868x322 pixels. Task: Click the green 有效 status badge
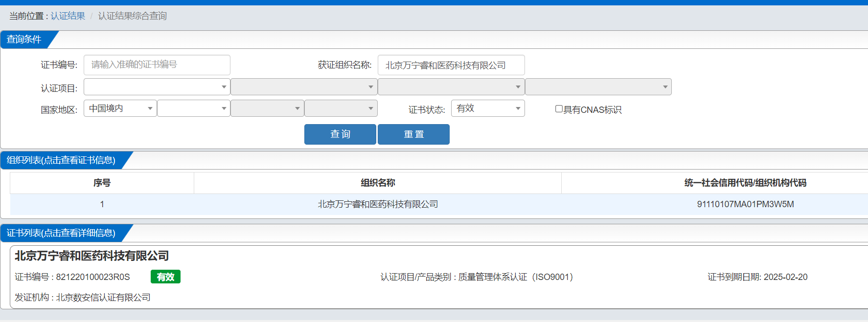point(165,277)
